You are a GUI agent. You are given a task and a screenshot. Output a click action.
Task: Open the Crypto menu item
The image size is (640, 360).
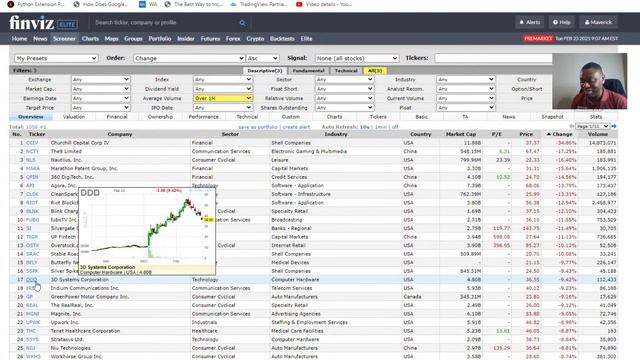pos(255,39)
